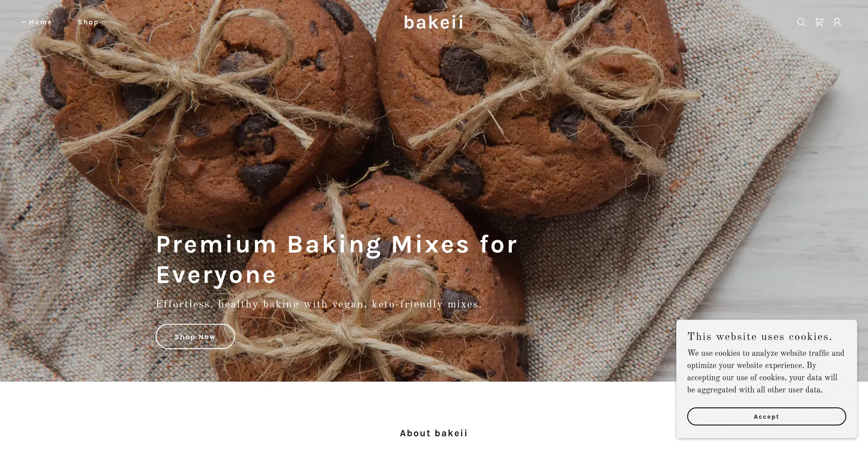Click the cookie policy description paragraph
The height and width of the screenshot is (449, 868).
point(766,372)
